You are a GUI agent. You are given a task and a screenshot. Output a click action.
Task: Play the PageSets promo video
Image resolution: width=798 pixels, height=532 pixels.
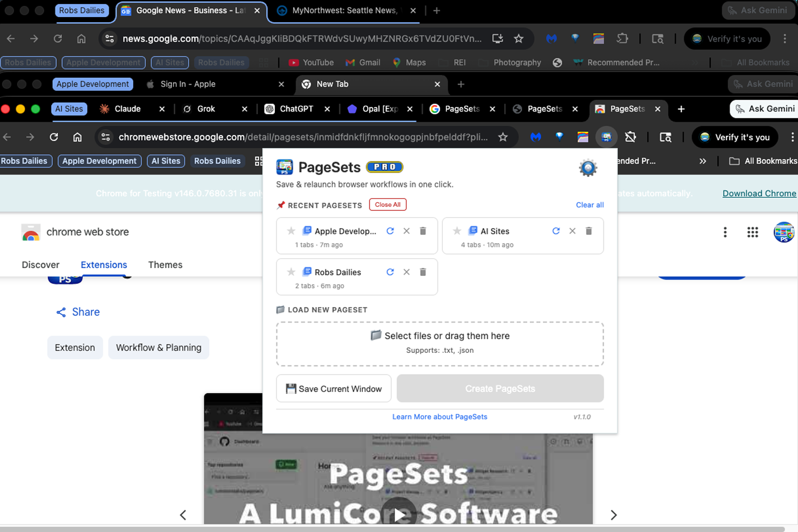point(398,514)
